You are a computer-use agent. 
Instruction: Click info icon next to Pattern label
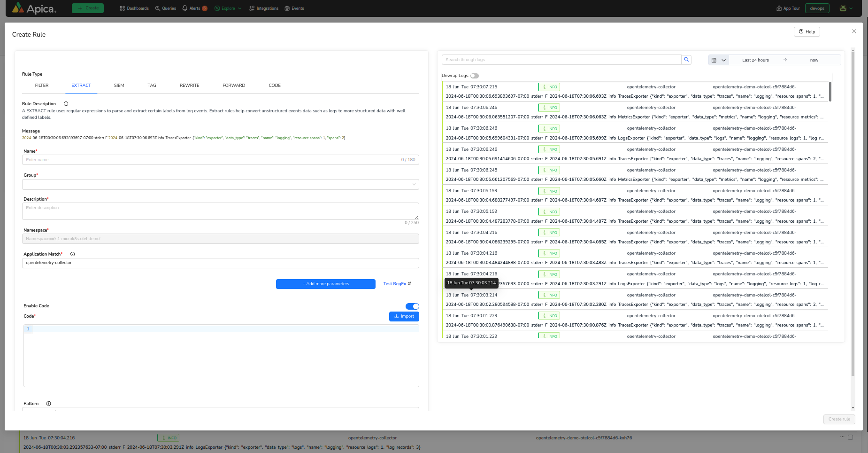tap(48, 404)
